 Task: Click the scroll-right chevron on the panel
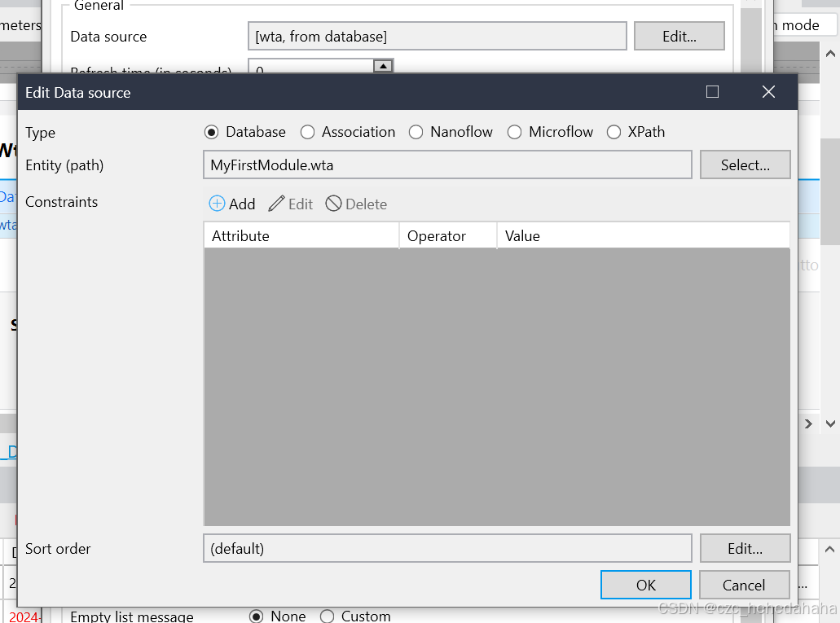(807, 423)
